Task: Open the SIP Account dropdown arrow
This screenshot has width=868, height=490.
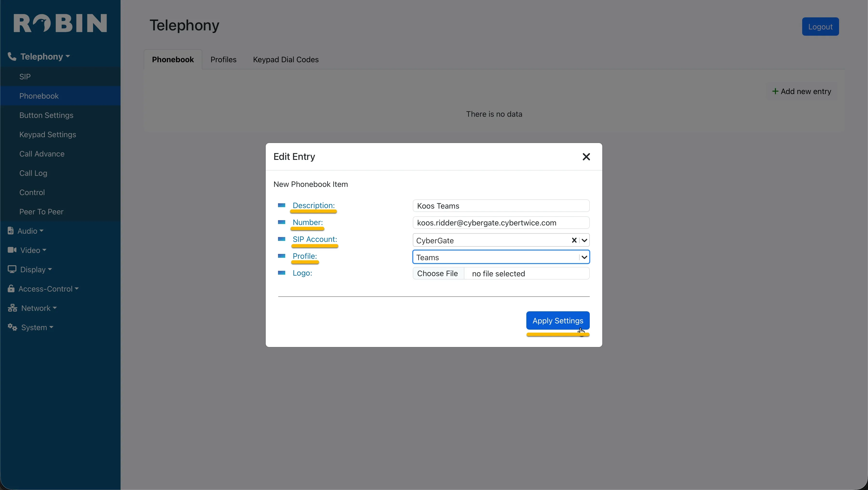Action: [x=584, y=240]
